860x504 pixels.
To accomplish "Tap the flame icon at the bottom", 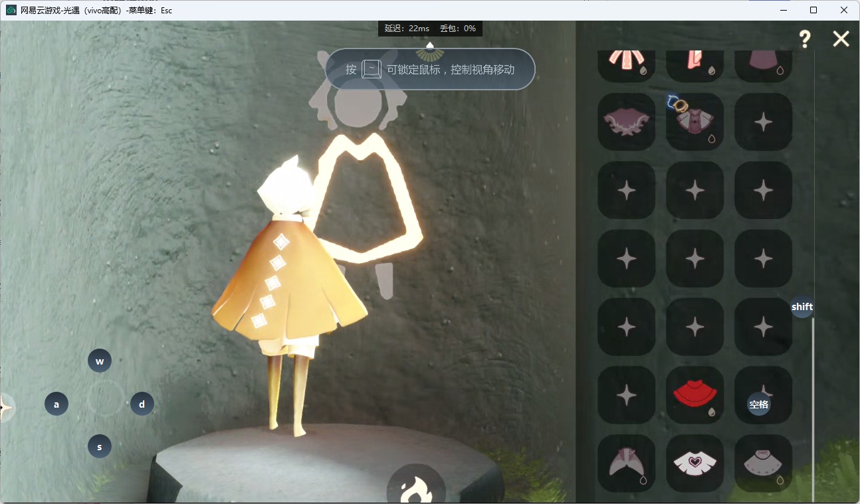I will click(x=416, y=485).
